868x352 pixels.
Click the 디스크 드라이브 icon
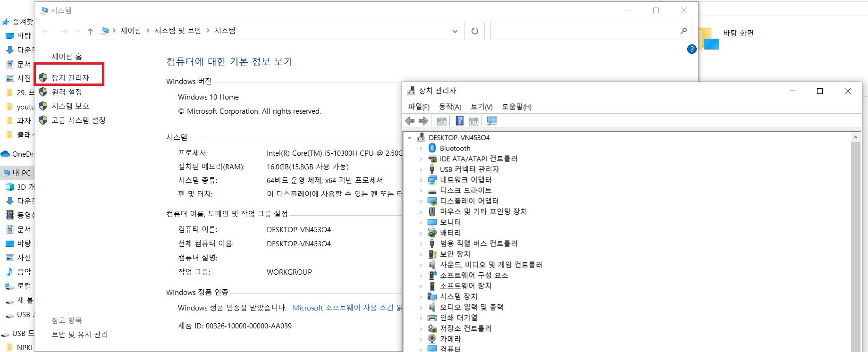click(x=432, y=191)
